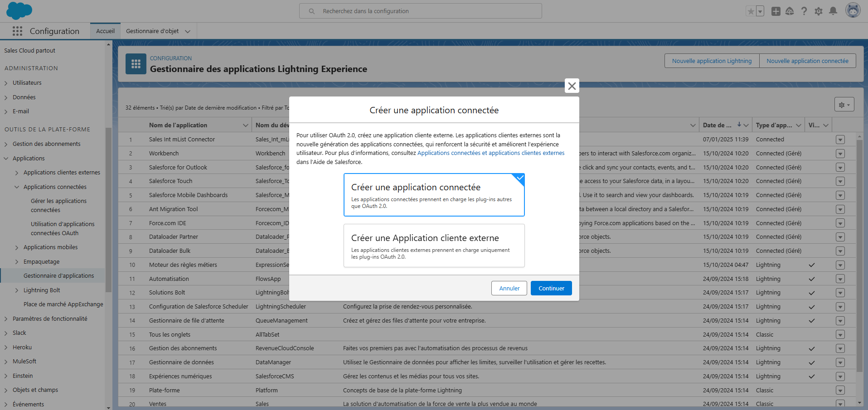
Task: Focus the Recherchez dans la configuration field
Action: 421,11
